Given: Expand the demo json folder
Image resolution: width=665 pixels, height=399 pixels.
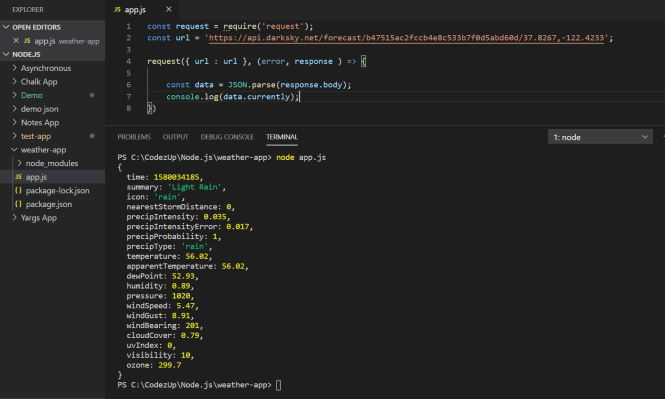Looking at the screenshot, I should (x=15, y=109).
